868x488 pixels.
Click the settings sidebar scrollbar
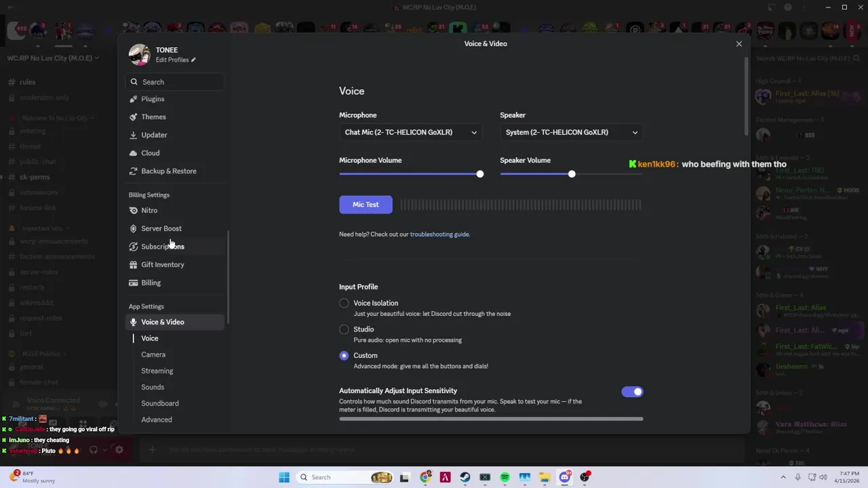coord(228,278)
